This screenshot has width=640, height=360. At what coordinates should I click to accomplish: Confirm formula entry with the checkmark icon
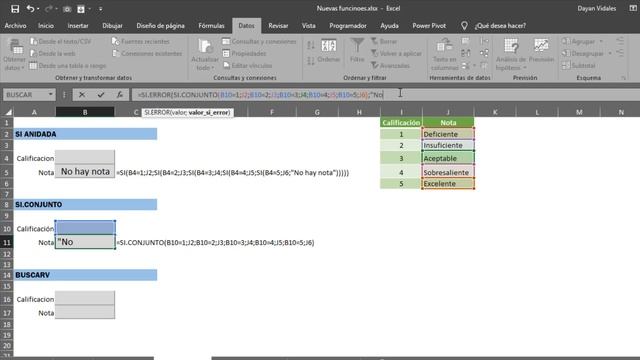101,95
